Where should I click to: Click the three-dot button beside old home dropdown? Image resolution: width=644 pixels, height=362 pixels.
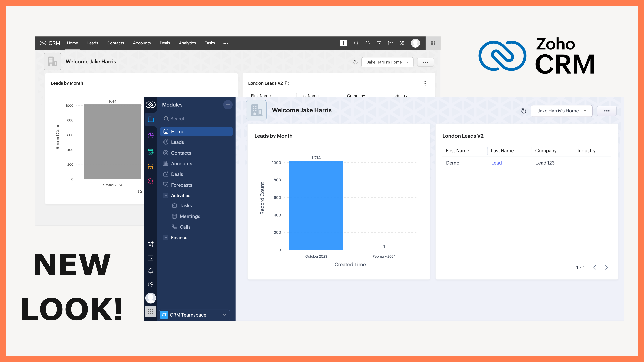pyautogui.click(x=425, y=62)
